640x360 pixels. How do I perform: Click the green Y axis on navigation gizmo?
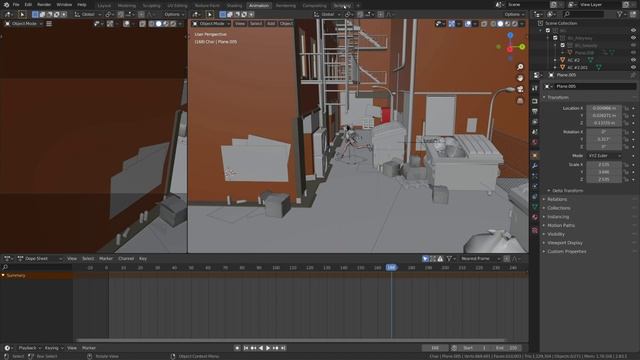(x=522, y=47)
